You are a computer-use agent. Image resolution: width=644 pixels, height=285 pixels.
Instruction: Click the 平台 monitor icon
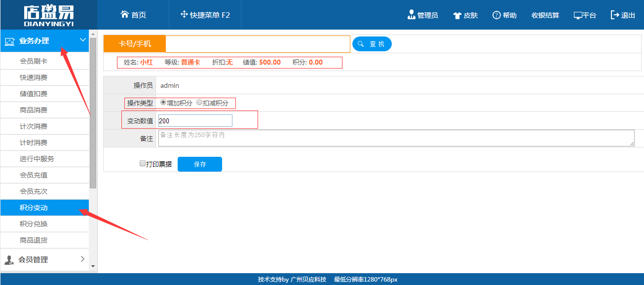coord(578,15)
